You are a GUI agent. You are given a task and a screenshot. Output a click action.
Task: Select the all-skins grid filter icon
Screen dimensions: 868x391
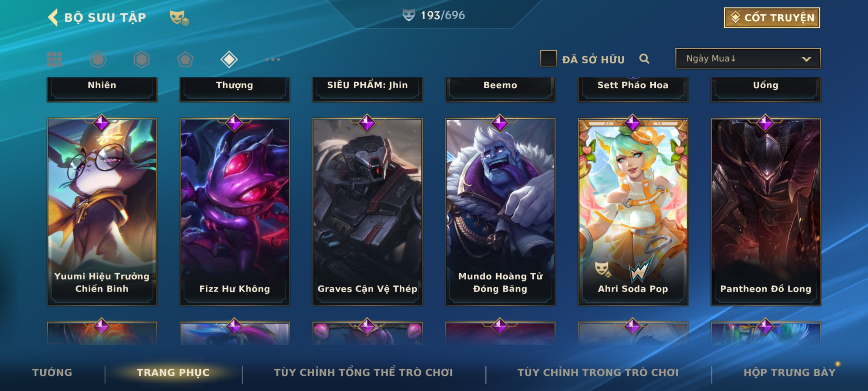(x=54, y=59)
